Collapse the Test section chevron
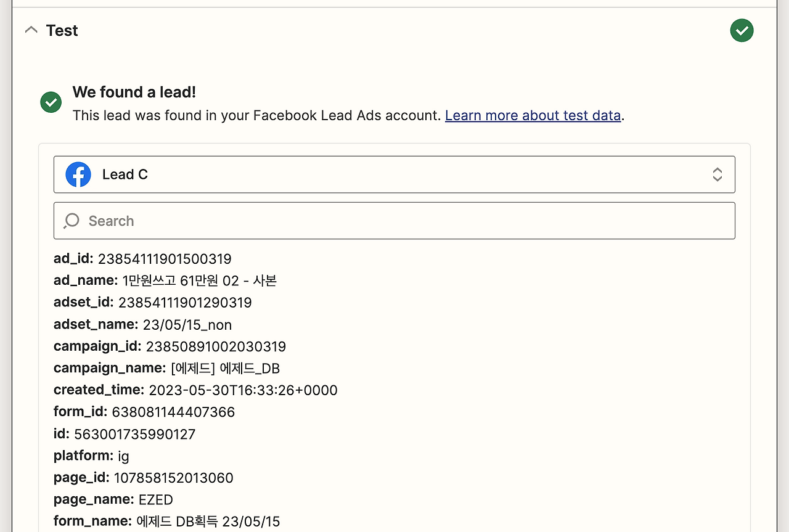The width and height of the screenshot is (789, 532). (x=31, y=30)
